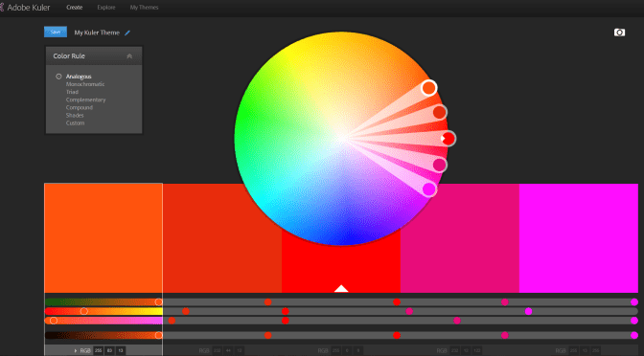Open the My Themes tab

click(x=144, y=8)
